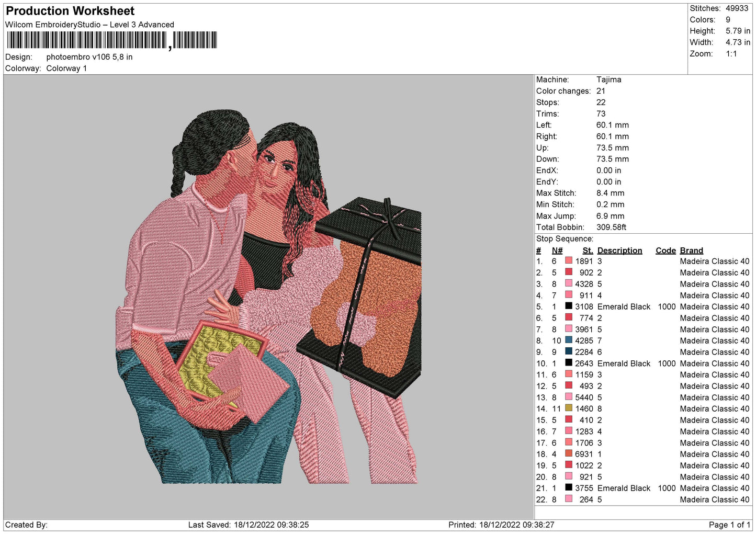Click the Zoom value '1:1'
Image resolution: width=756 pixels, height=534 pixels.
[x=731, y=54]
